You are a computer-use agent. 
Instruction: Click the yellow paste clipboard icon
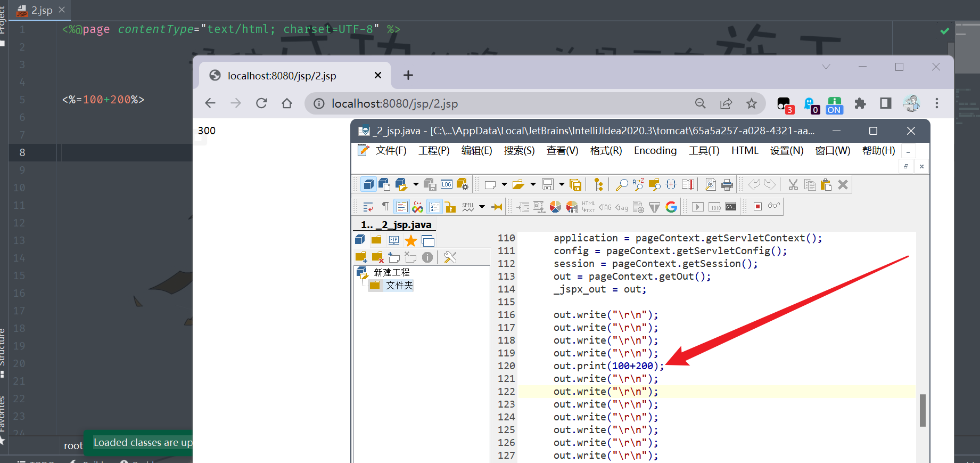click(x=826, y=185)
